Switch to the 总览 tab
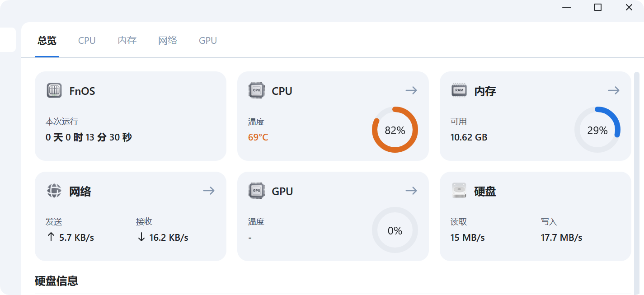644x295 pixels. coord(47,41)
